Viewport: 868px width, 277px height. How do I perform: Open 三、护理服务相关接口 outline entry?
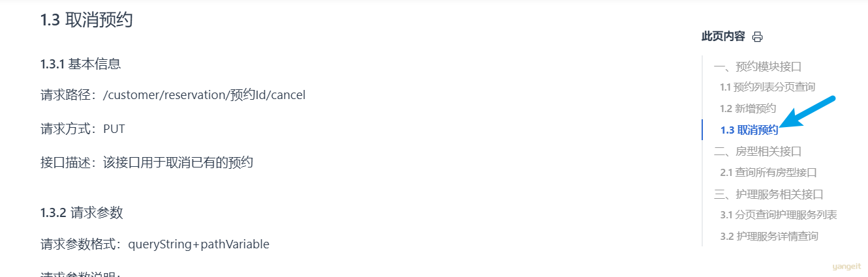tap(768, 194)
